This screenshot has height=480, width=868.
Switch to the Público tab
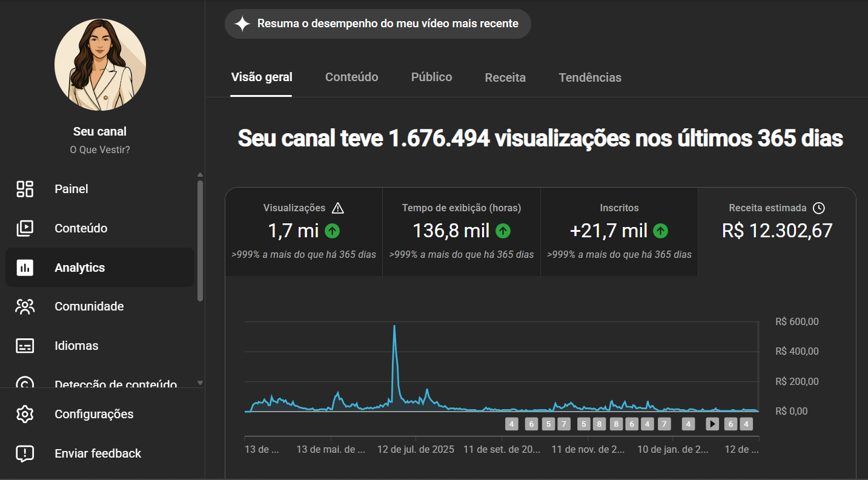pyautogui.click(x=431, y=77)
